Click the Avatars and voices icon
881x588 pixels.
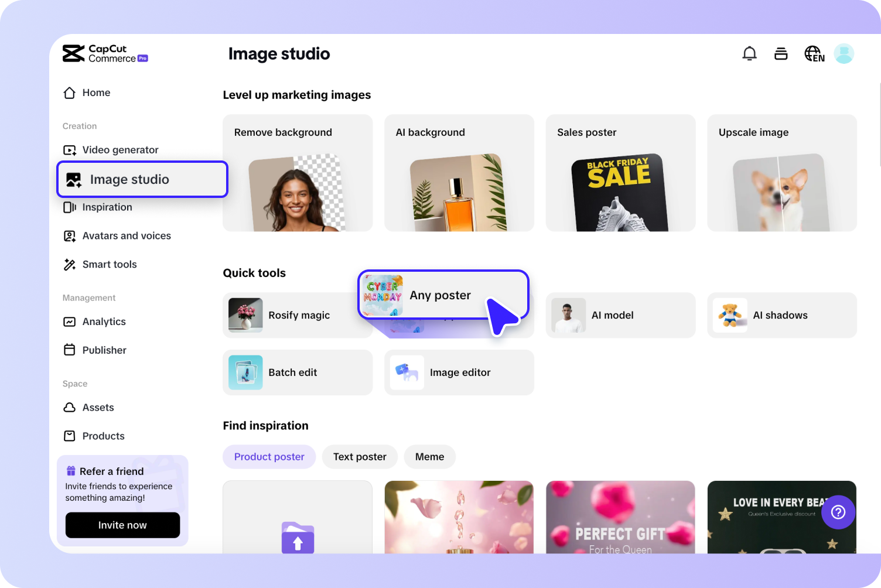click(70, 236)
